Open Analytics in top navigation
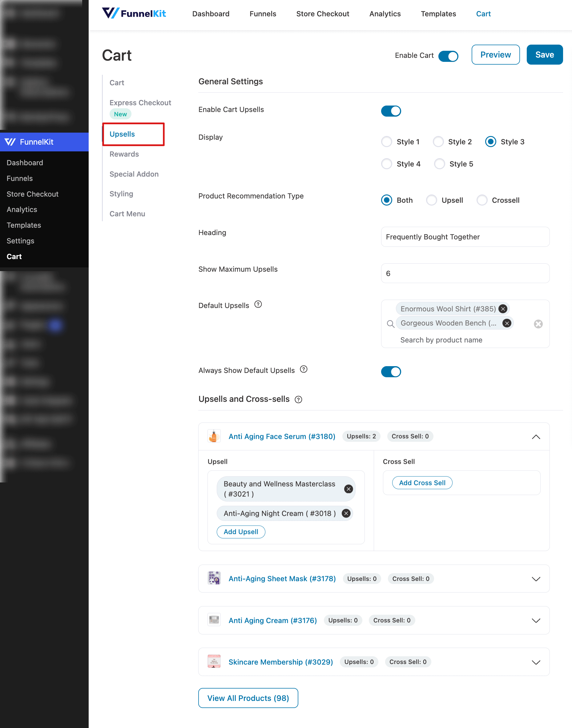Screen dimensions: 572x728 coord(385,14)
